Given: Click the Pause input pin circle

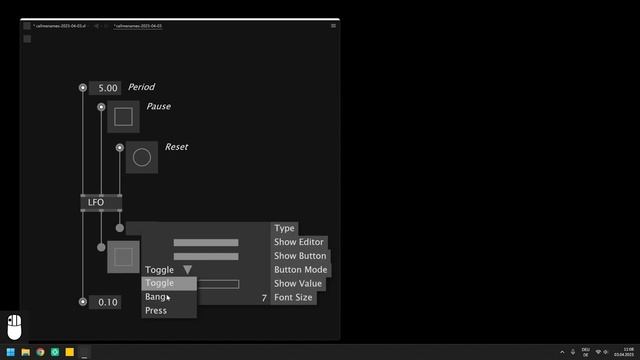Looking at the screenshot, I should [x=101, y=107].
